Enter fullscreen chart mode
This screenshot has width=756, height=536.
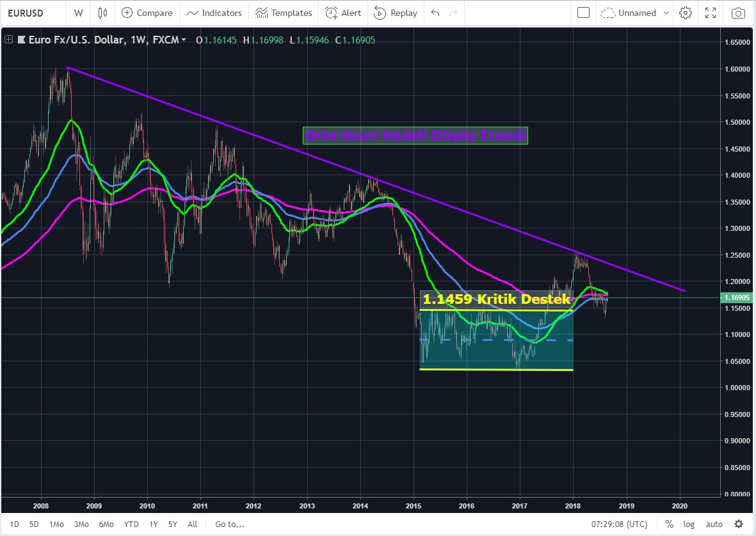(711, 13)
